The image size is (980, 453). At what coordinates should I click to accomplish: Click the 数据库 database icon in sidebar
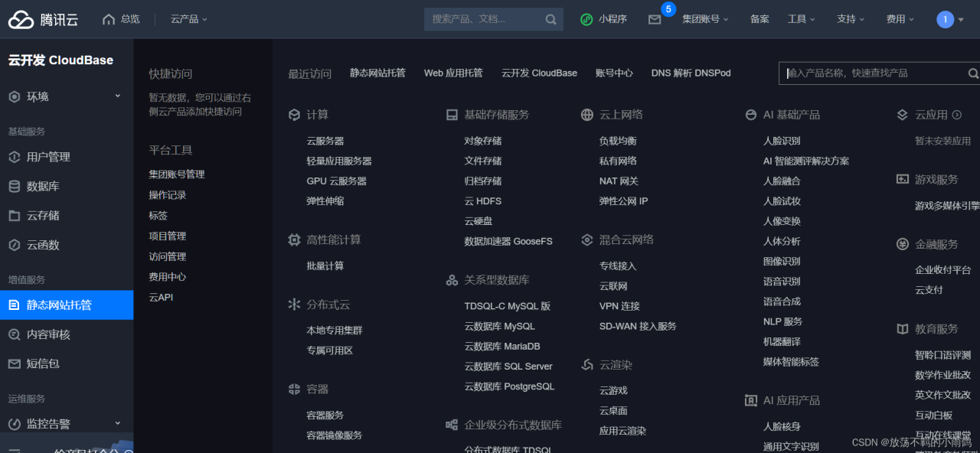click(x=14, y=186)
